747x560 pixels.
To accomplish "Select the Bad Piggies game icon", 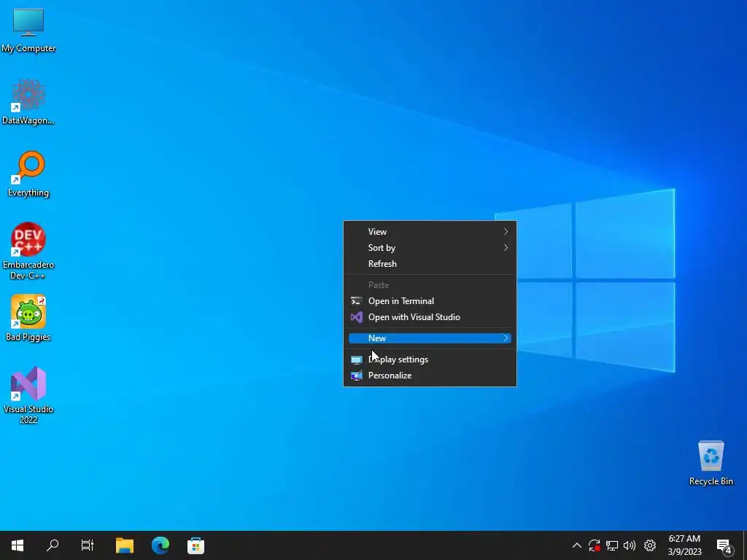I will [28, 318].
